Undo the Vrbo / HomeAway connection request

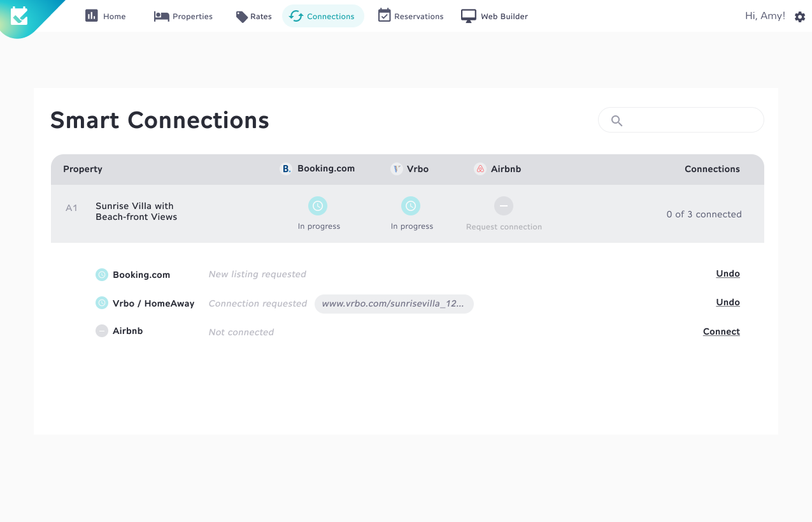[728, 302]
